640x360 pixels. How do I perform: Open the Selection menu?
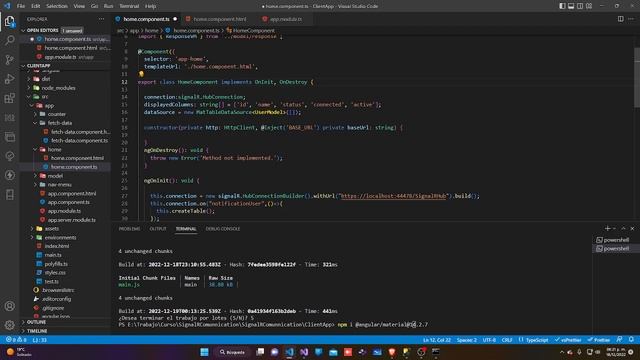tap(57, 6)
